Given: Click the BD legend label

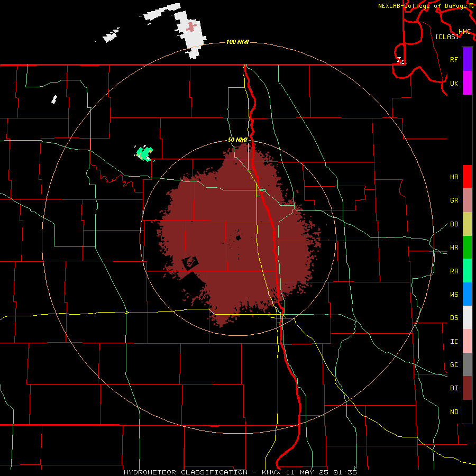Looking at the screenshot, I should (x=454, y=224).
